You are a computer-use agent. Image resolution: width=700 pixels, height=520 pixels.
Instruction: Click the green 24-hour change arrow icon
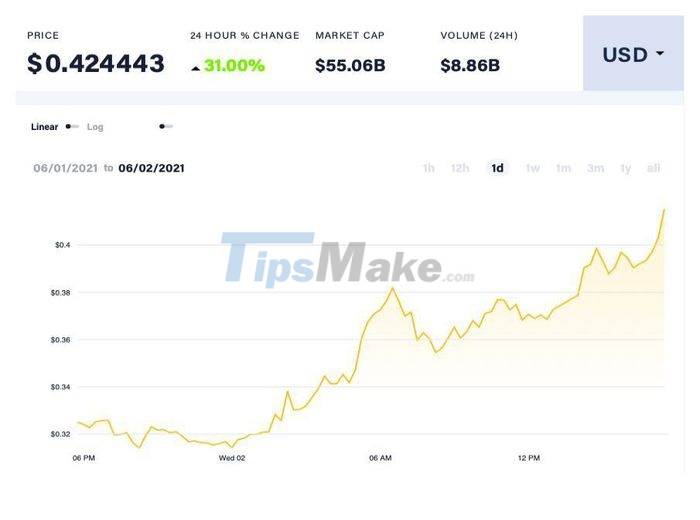(x=195, y=67)
